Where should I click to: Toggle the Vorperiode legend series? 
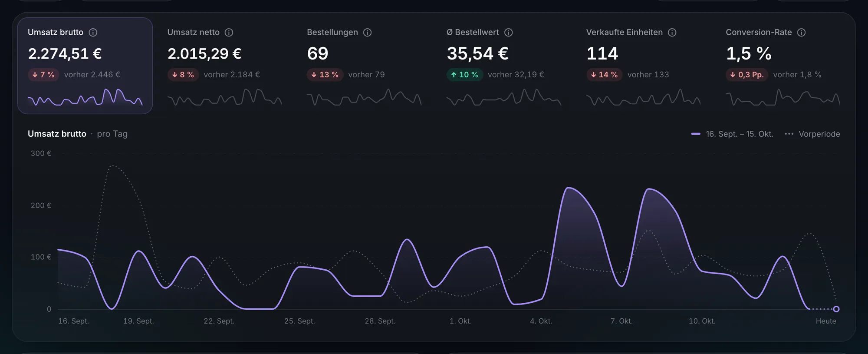(812, 134)
